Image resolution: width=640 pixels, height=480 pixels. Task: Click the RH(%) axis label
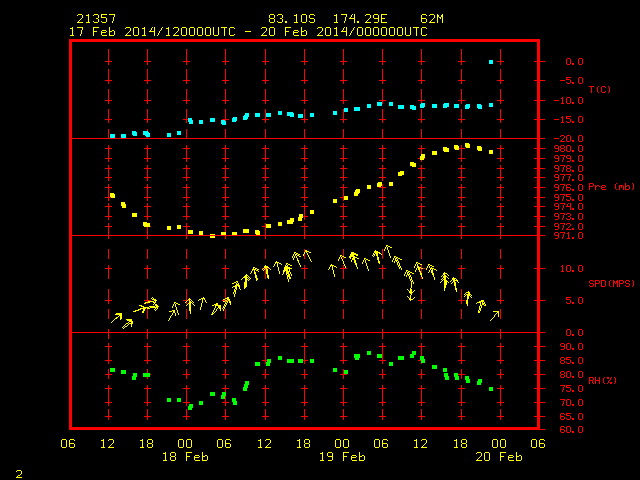(x=602, y=380)
